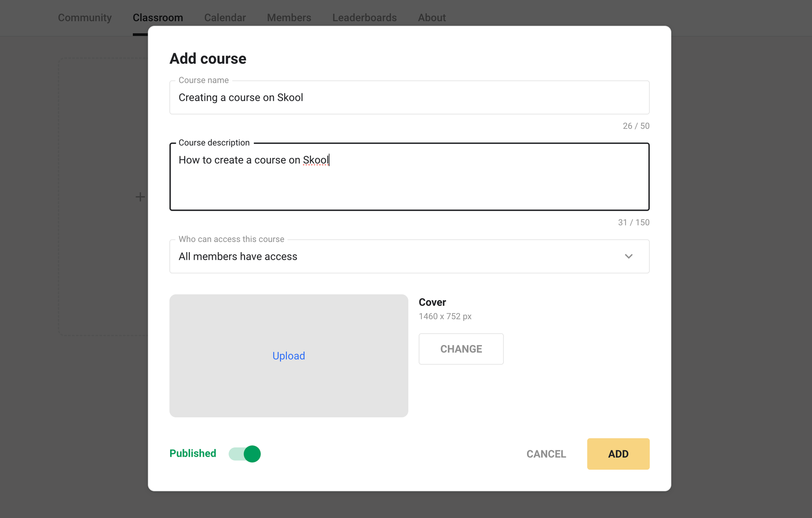The height and width of the screenshot is (518, 812).
Task: Click the plus icon behind the modal
Action: (x=139, y=196)
